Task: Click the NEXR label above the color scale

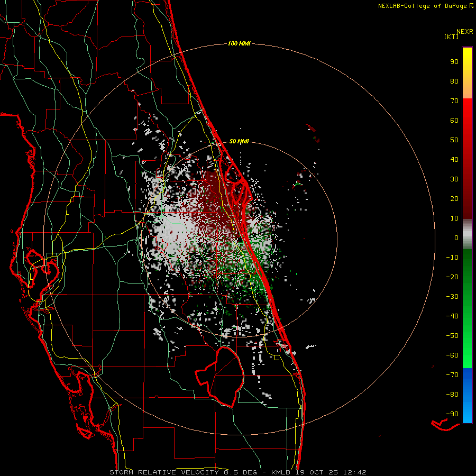Action: [x=465, y=32]
